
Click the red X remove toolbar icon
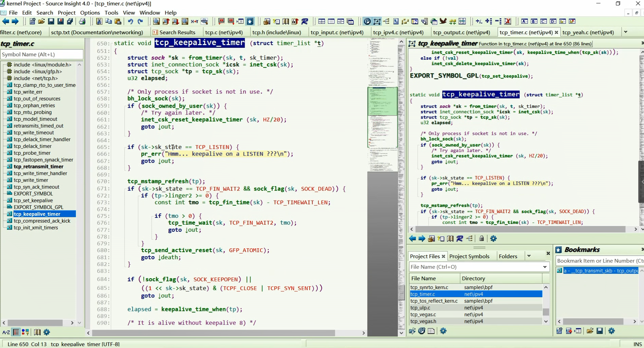507,21
